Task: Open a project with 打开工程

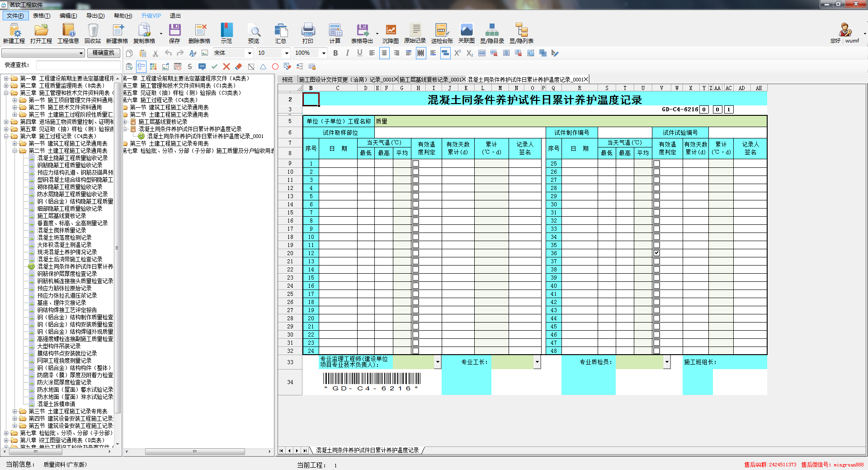Action: click(41, 33)
